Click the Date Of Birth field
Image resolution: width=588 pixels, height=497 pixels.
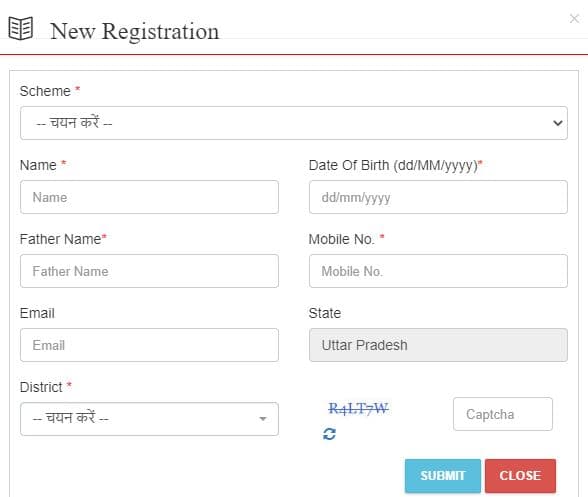pyautogui.click(x=438, y=197)
